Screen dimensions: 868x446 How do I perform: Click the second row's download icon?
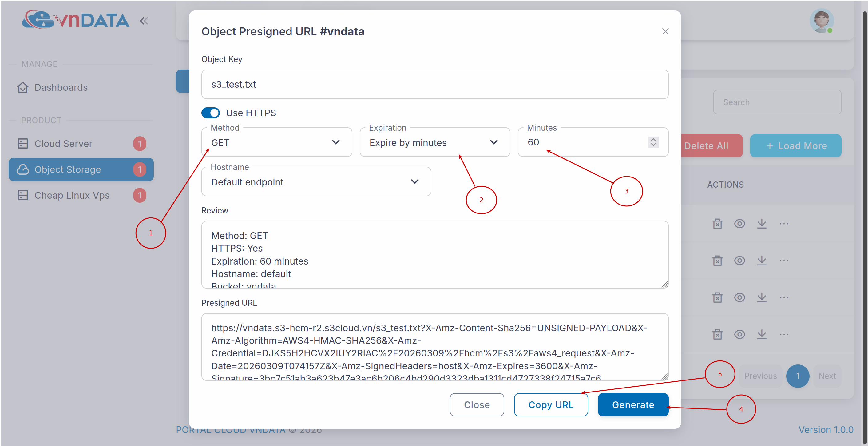pos(762,261)
